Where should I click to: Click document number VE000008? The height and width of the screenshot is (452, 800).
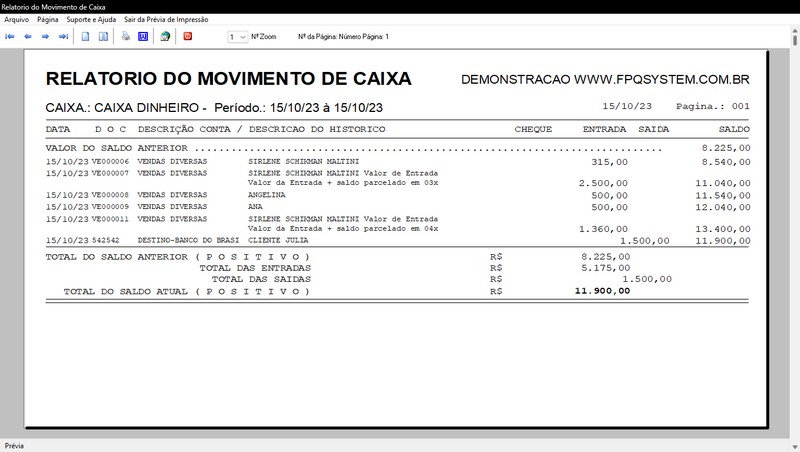coord(110,195)
